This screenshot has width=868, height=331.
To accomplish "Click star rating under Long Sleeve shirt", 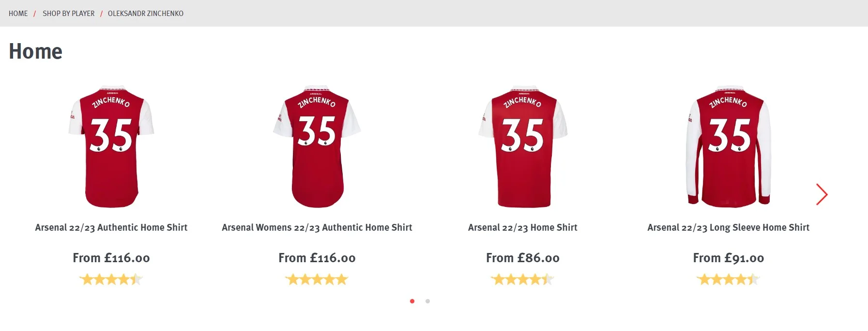I will (x=728, y=279).
